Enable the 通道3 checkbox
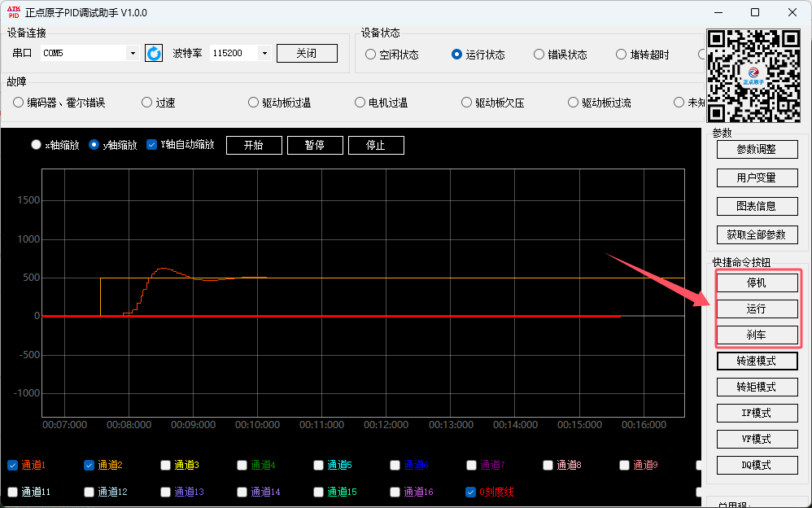Image resolution: width=812 pixels, height=508 pixels. point(166,465)
